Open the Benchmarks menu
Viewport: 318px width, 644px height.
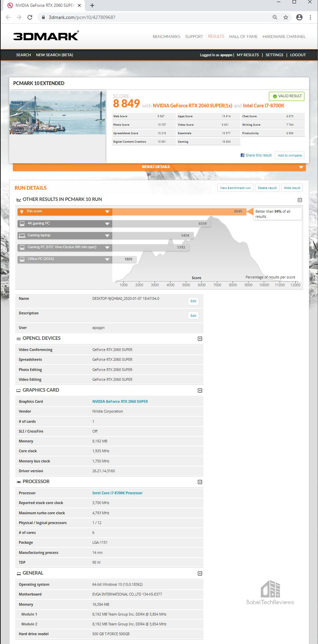166,37
